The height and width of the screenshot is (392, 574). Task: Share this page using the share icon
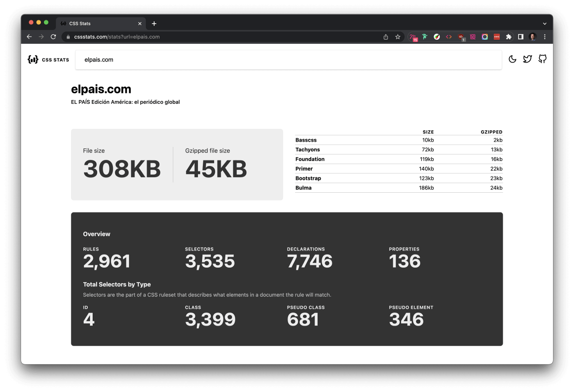coord(386,37)
